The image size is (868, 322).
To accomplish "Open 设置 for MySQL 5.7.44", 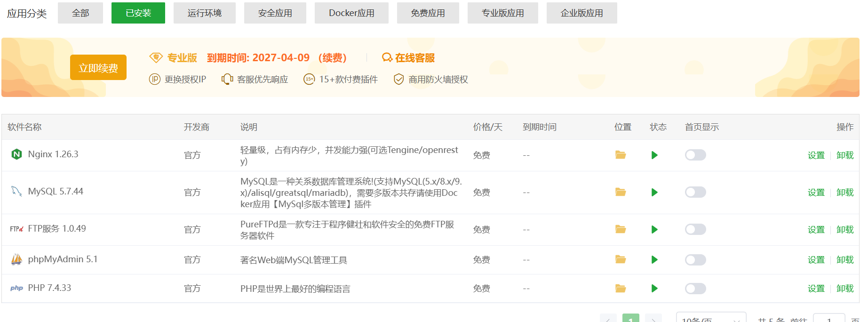I will [x=816, y=192].
